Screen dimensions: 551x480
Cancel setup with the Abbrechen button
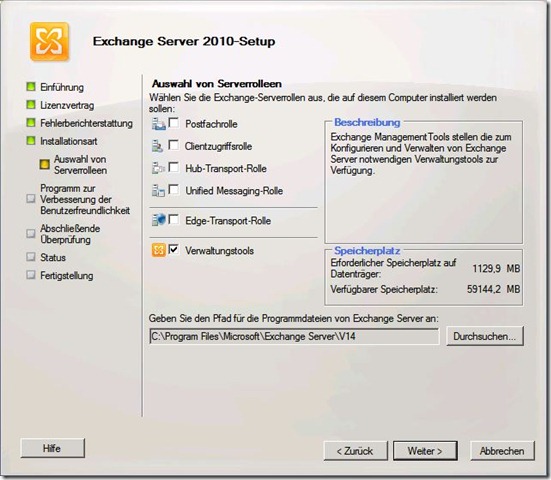pos(502,451)
